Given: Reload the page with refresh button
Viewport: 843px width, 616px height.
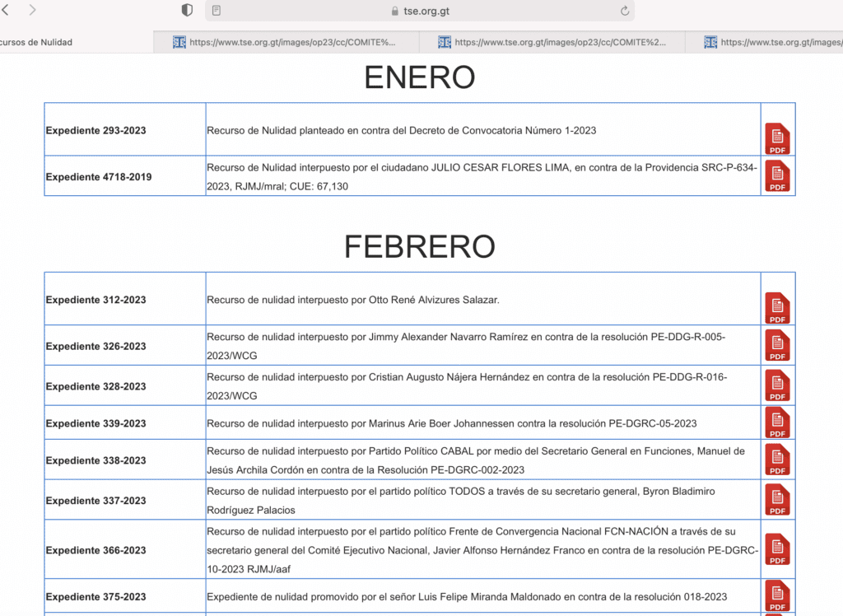Looking at the screenshot, I should coord(625,11).
